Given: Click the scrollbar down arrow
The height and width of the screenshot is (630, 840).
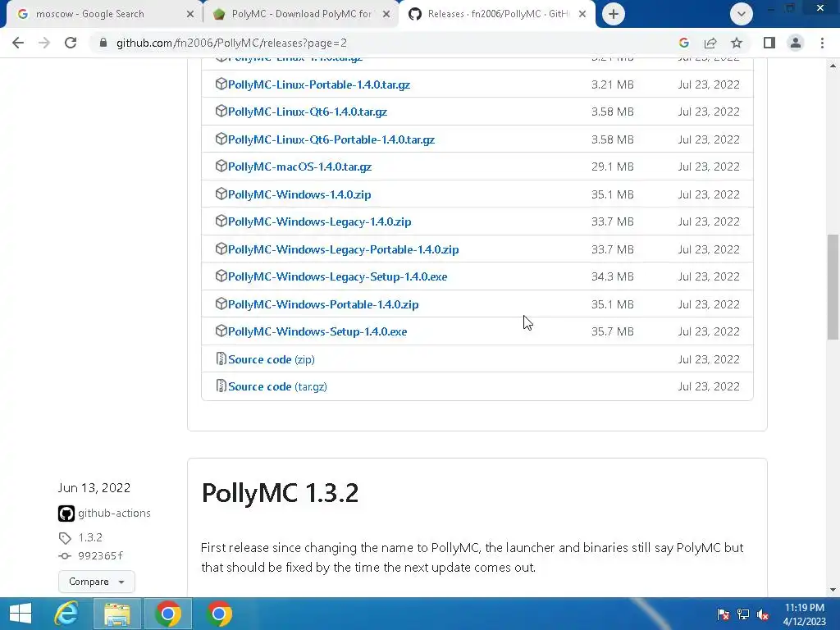Looking at the screenshot, I should click(833, 590).
